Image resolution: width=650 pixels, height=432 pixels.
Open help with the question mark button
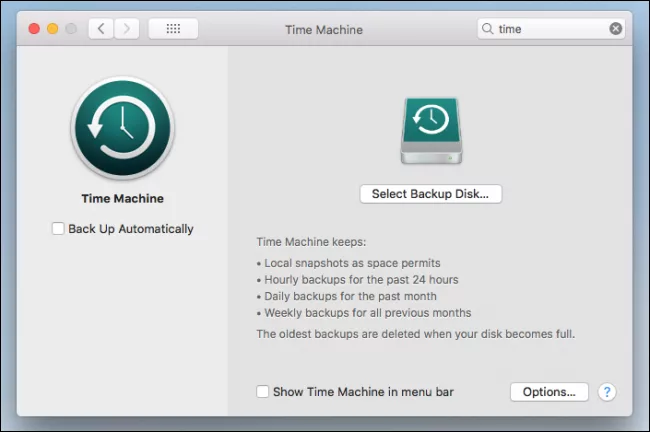(607, 392)
